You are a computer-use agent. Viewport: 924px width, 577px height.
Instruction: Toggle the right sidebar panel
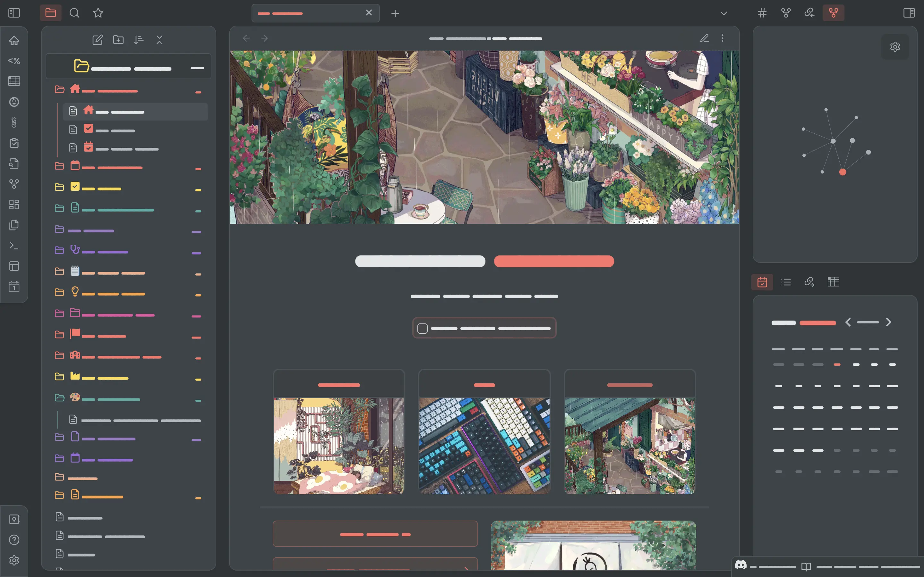click(909, 13)
